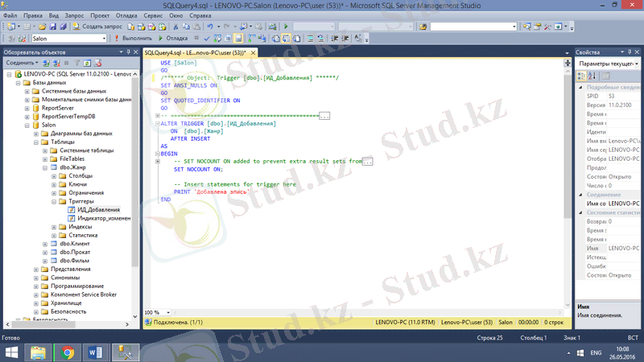The height and width of the screenshot is (362, 644).
Task: Open the Правка menu
Action: 32,15
